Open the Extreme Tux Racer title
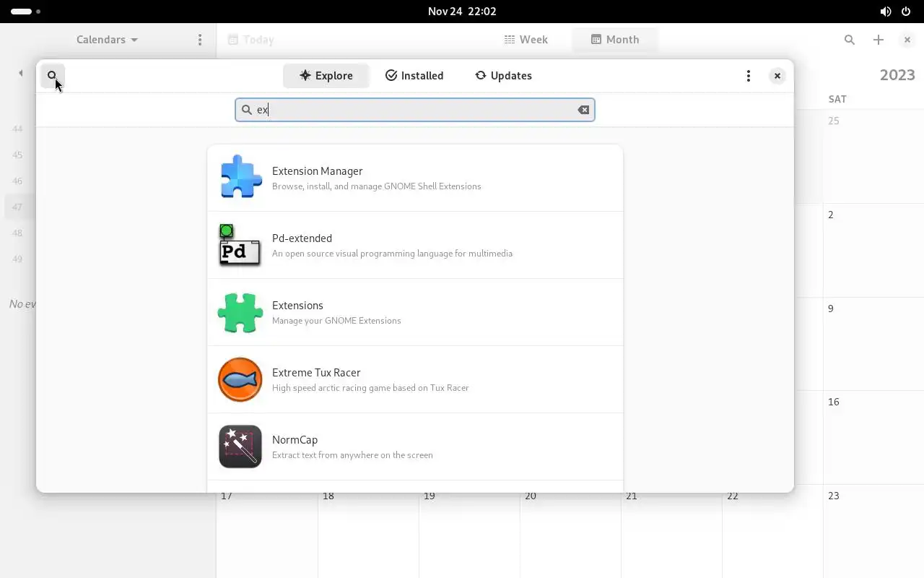This screenshot has width=924, height=578. coord(316,373)
